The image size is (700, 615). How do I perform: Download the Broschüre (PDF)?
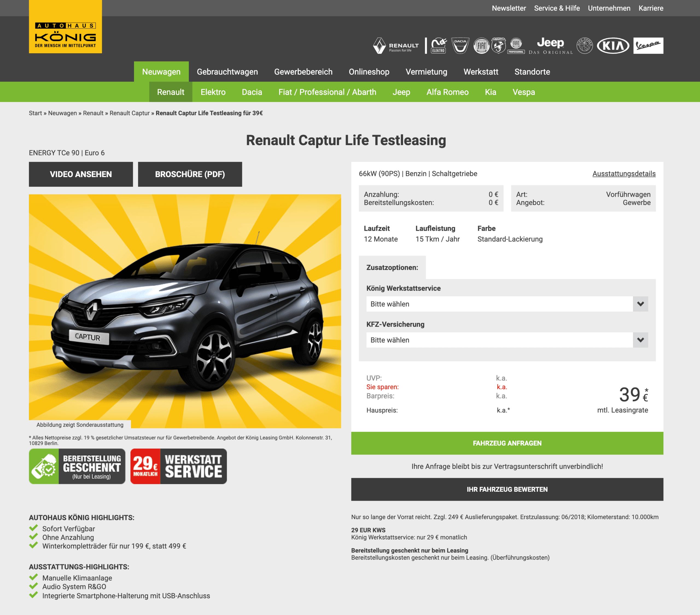190,174
